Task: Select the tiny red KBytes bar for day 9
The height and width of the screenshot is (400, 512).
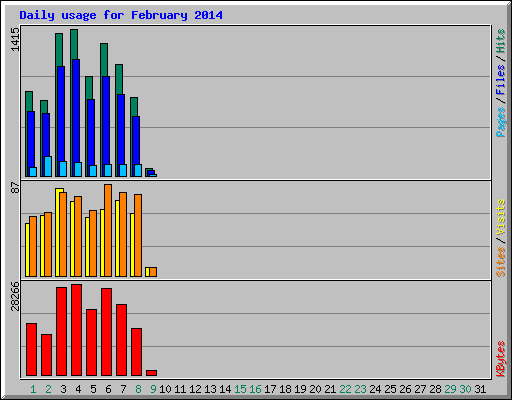Action: (x=151, y=373)
